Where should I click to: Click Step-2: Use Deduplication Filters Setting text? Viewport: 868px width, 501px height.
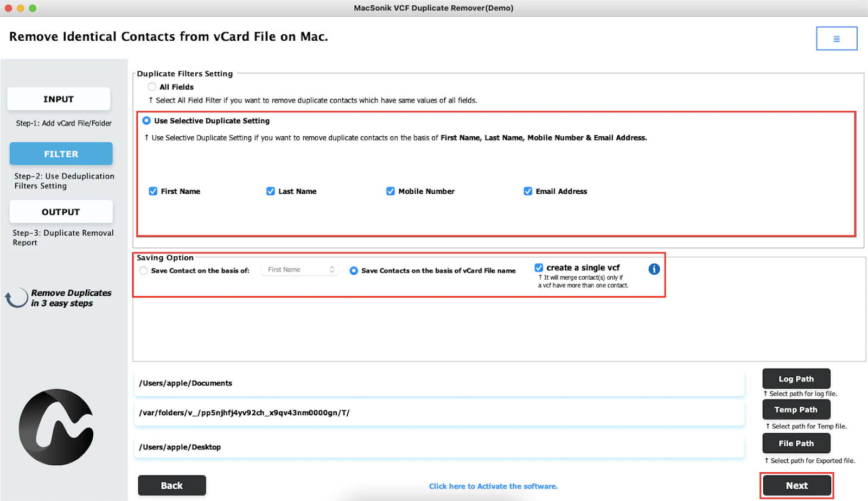click(x=64, y=181)
